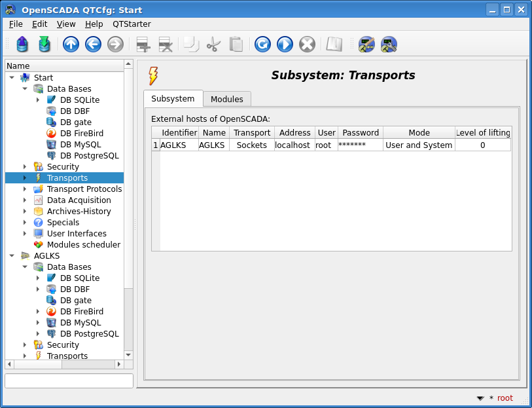The height and width of the screenshot is (408, 532).
Task: Open the Edit menu
Action: point(39,24)
